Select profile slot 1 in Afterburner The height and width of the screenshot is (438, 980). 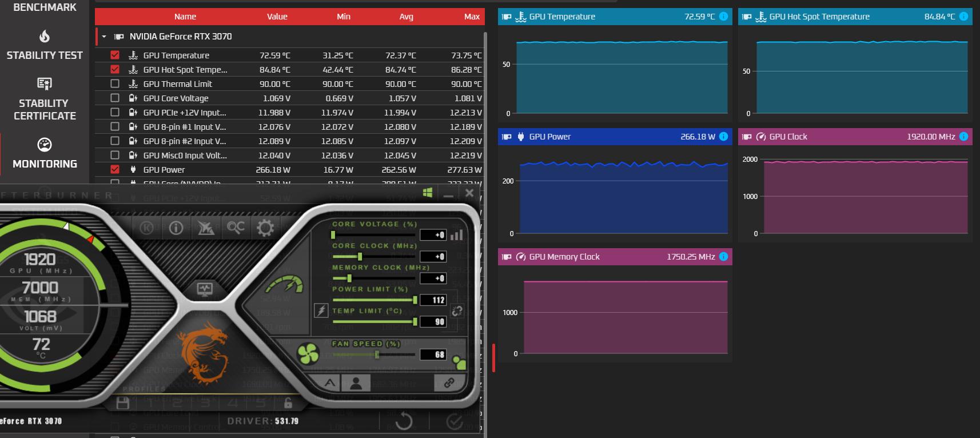coord(150,403)
